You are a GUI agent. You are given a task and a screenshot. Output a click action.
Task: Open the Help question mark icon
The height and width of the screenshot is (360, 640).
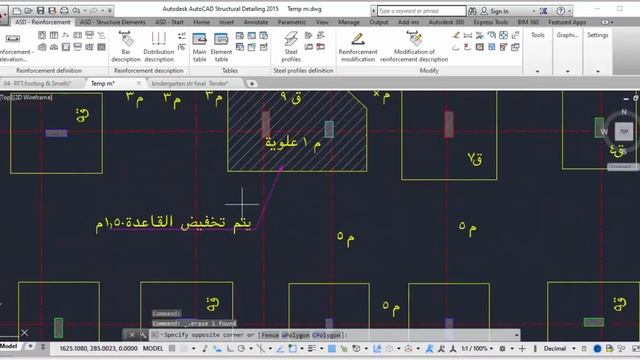(561, 11)
